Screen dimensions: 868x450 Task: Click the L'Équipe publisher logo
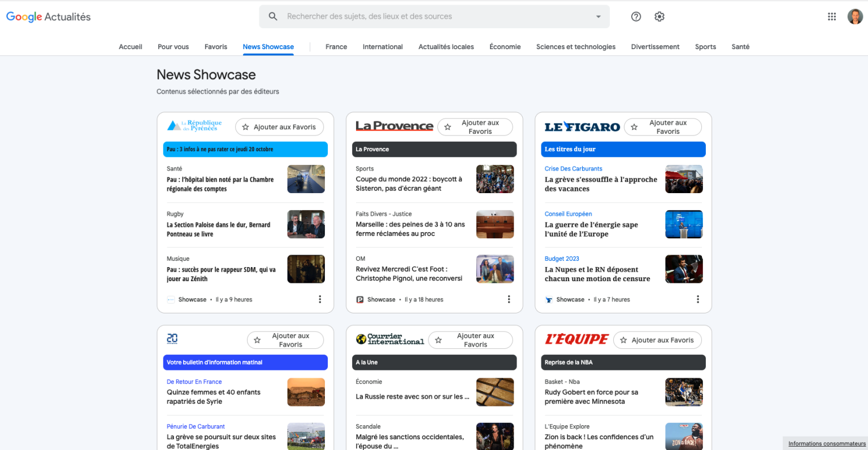tap(577, 339)
